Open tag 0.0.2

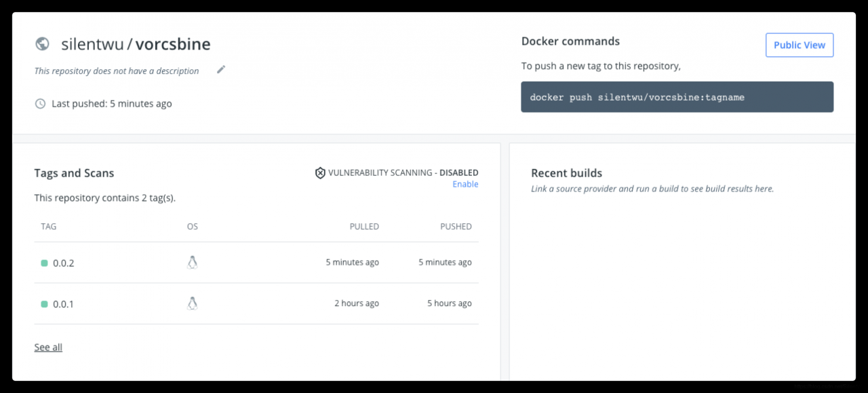[x=64, y=263]
